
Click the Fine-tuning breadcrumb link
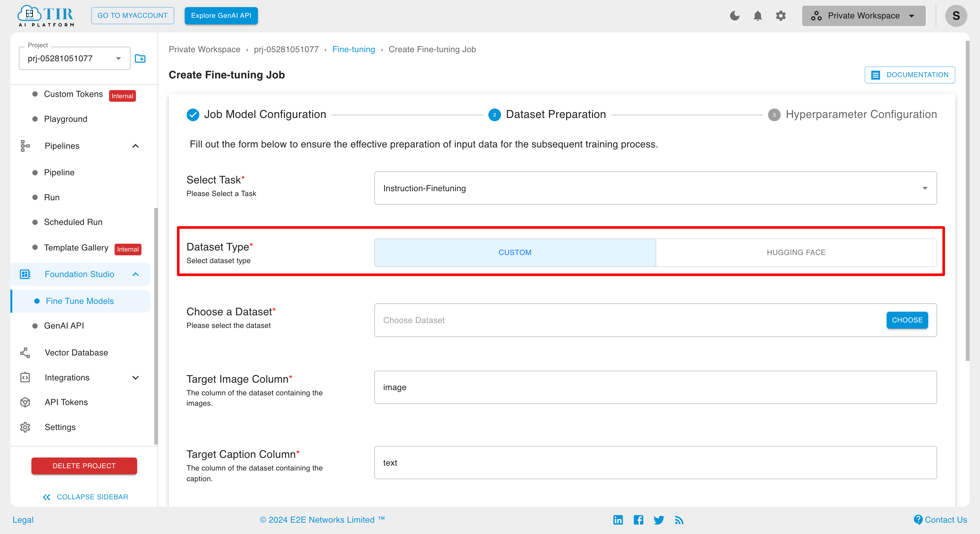click(x=354, y=50)
